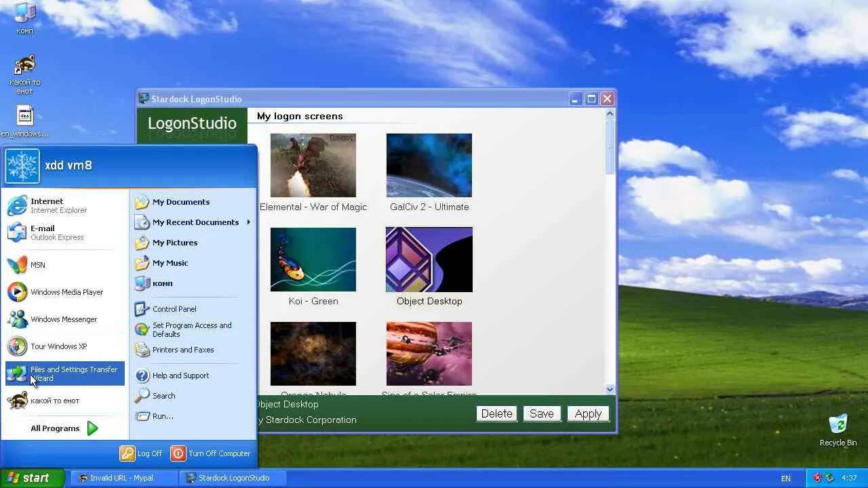Open Help and Support

pyautogui.click(x=193, y=375)
